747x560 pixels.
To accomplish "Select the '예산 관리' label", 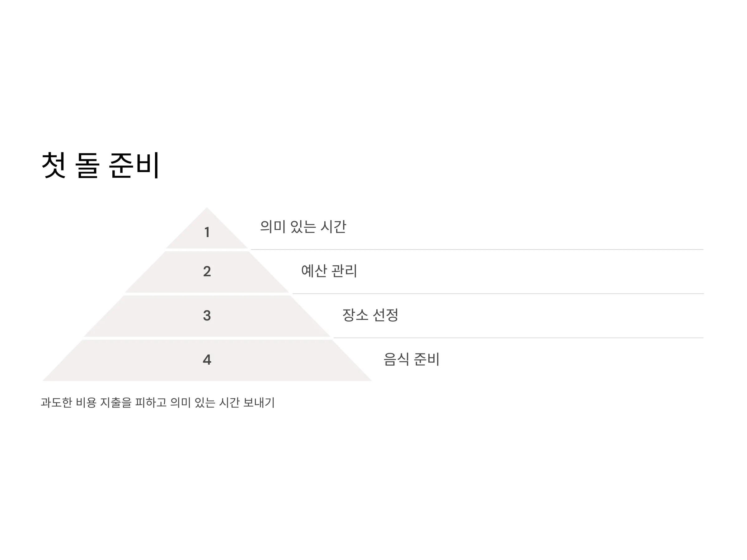I will coord(329,271).
